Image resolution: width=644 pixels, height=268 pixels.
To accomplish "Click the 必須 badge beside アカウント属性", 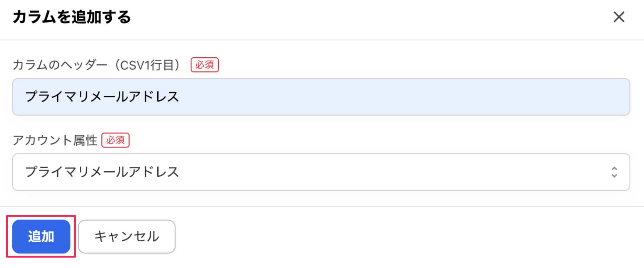I will click(x=116, y=140).
